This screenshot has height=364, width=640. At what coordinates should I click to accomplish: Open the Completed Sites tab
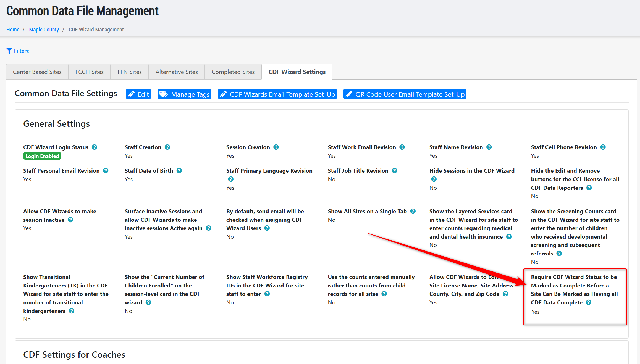(x=233, y=72)
